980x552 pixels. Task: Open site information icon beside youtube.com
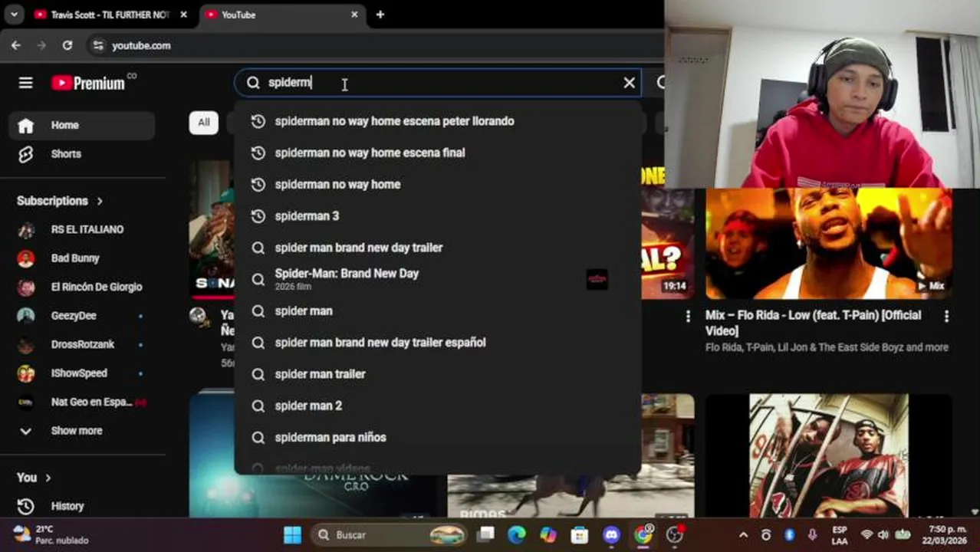pyautogui.click(x=97, y=46)
